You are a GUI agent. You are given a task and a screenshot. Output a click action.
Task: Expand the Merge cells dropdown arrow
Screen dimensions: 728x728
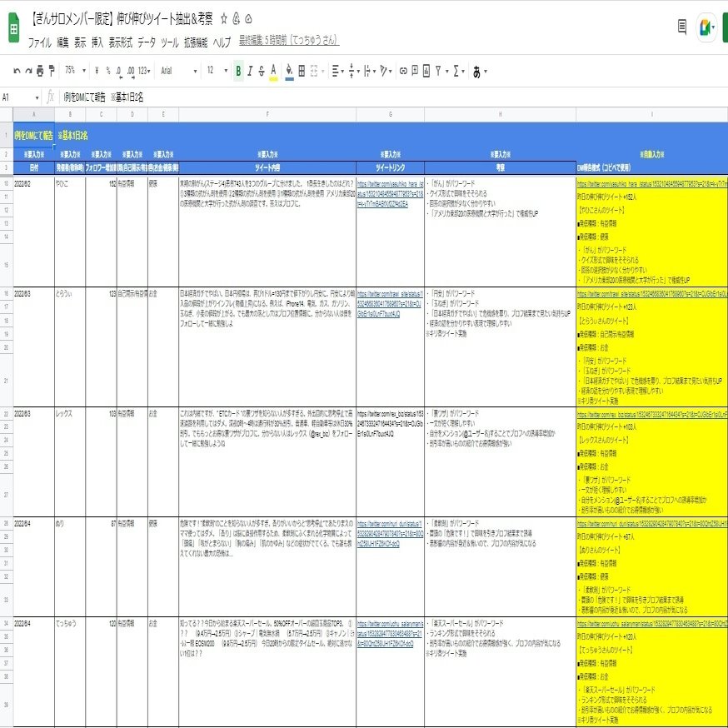coord(322,72)
